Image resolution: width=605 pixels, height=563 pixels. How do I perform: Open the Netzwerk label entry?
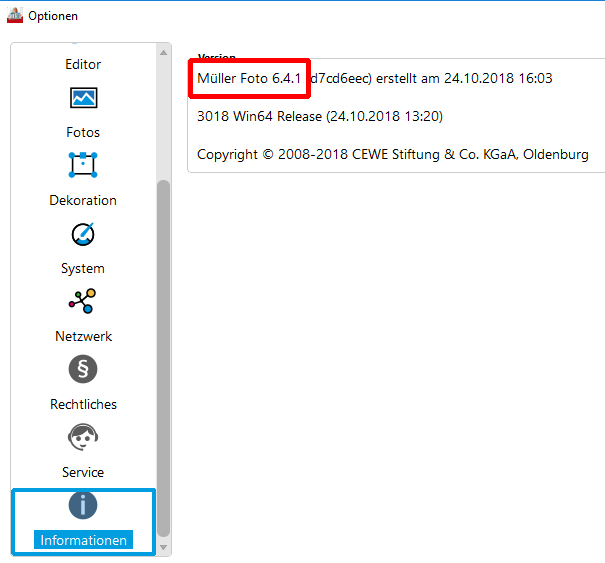(83, 336)
